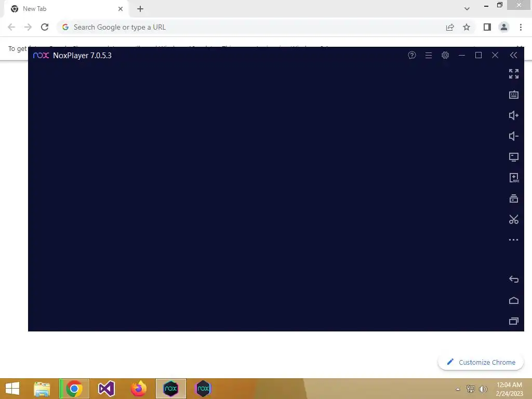Decrease NoxPlayer volume
532x399 pixels.
pos(514,136)
